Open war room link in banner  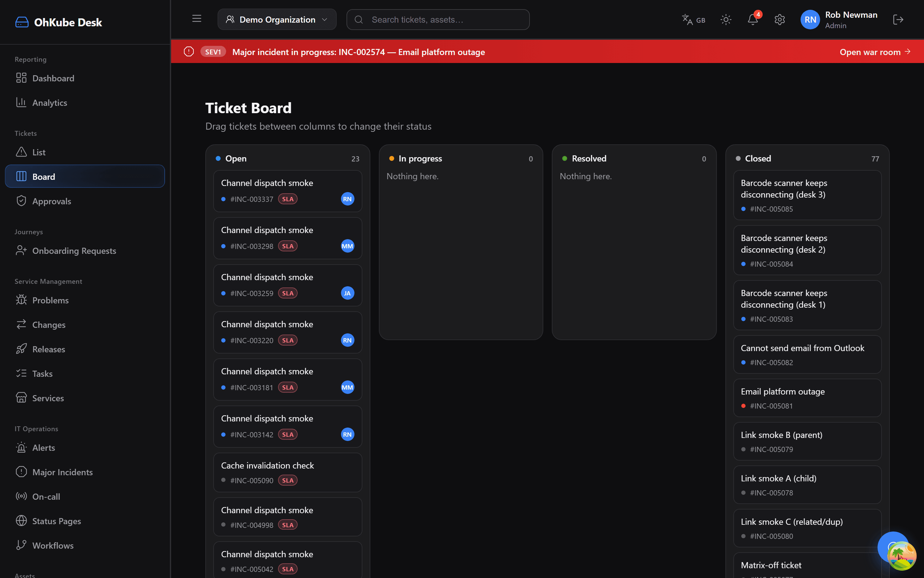click(x=875, y=52)
